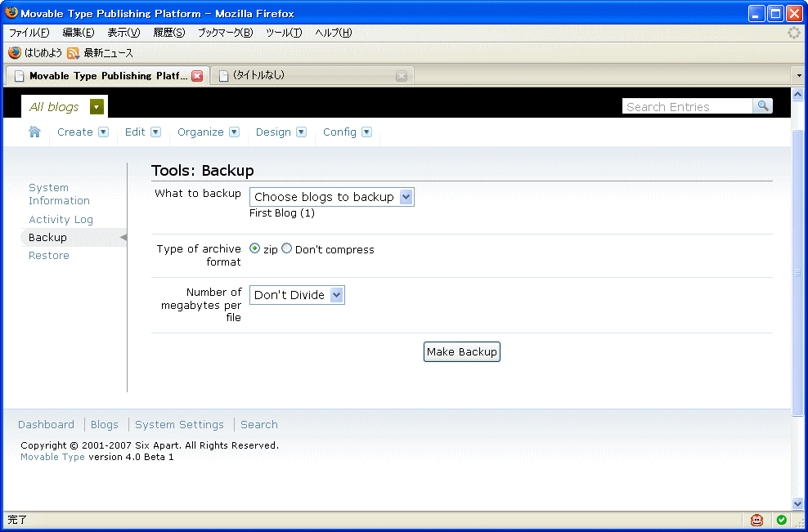Click the search magnifier icon

[763, 106]
